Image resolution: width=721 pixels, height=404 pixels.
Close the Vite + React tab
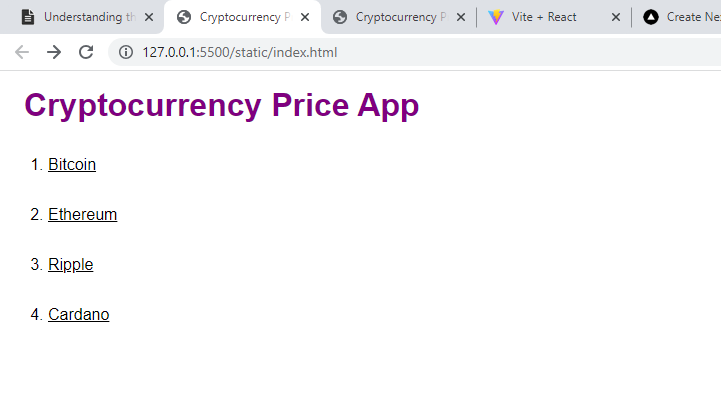tap(616, 17)
